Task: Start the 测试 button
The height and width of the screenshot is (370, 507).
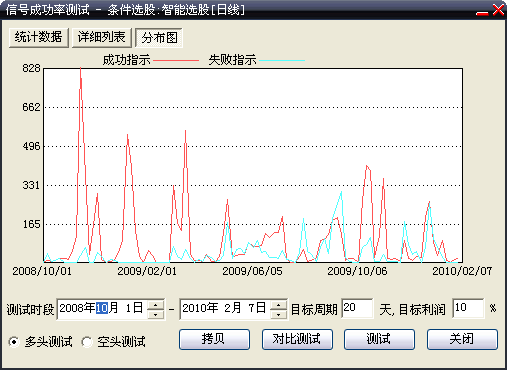Action: [379, 339]
